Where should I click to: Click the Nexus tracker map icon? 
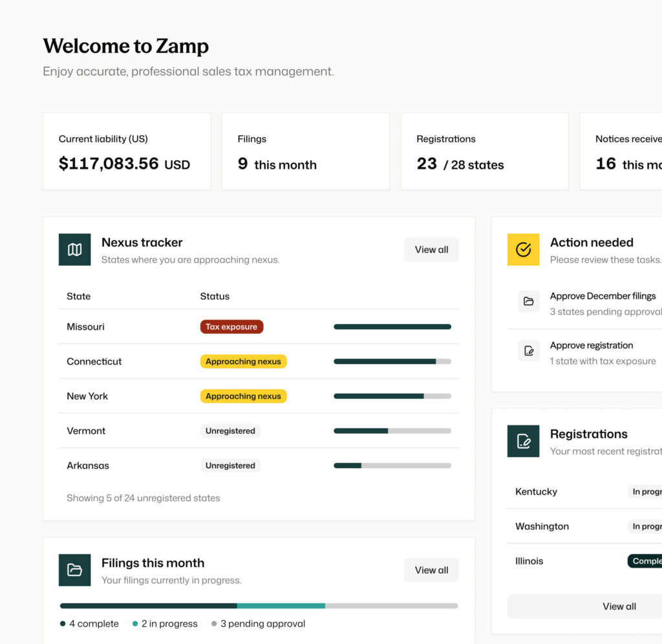74,250
